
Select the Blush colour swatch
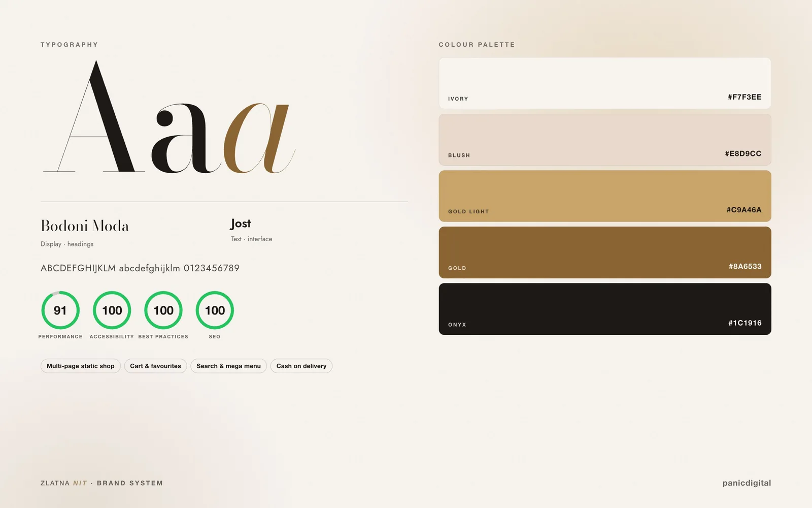pos(605,140)
